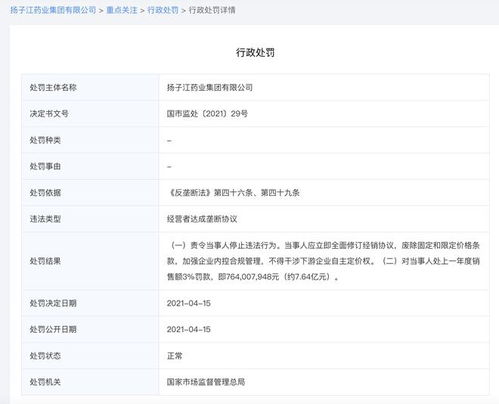Click the 《反垄断法》第四十六条、第四十九条 value
This screenshot has width=499, height=404.
coord(233,193)
